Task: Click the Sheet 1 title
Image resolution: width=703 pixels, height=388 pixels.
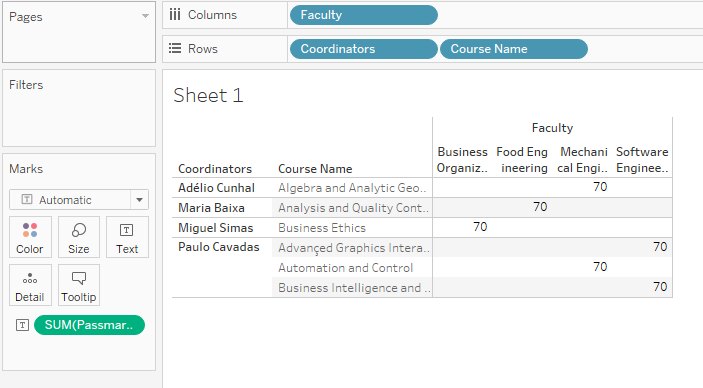Action: point(208,96)
